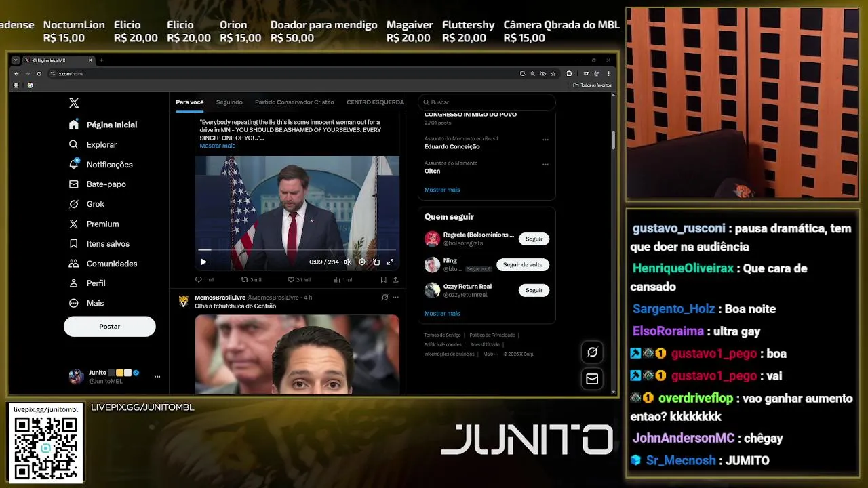868x488 pixels.
Task: Open Política de Privacidade footer link
Action: [x=492, y=335]
